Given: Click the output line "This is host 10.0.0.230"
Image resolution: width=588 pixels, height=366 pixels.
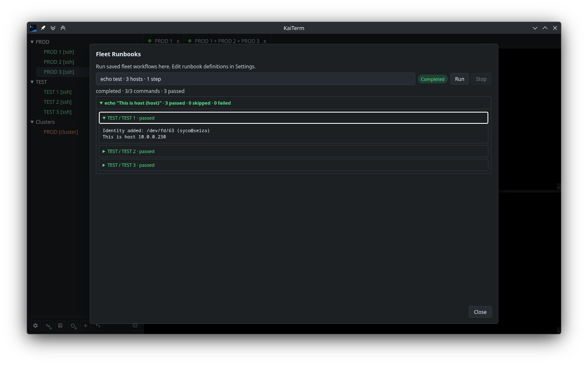Looking at the screenshot, I should pos(134,137).
